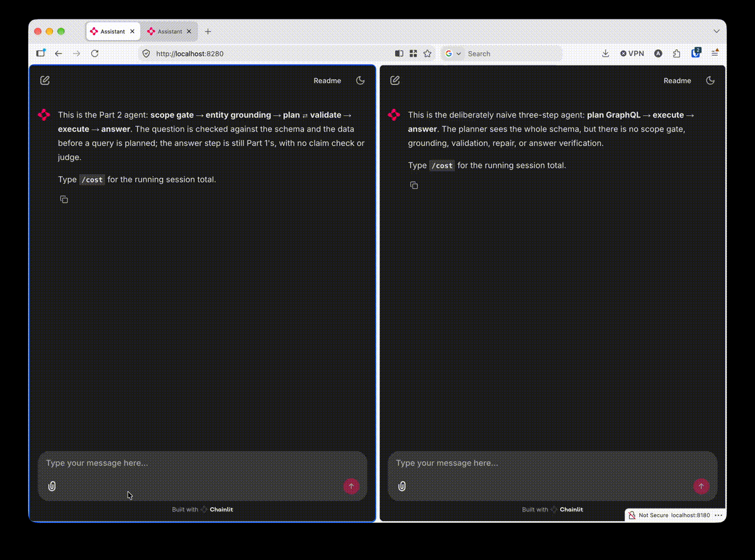Click the browser back arrow
This screenshot has width=755, height=560.
click(59, 53)
